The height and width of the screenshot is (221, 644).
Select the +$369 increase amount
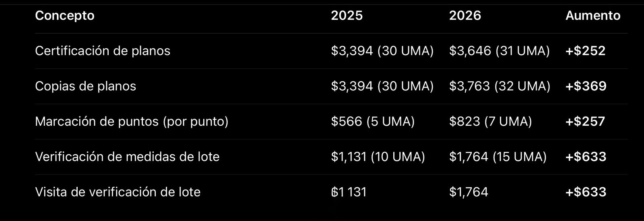pyautogui.click(x=586, y=86)
